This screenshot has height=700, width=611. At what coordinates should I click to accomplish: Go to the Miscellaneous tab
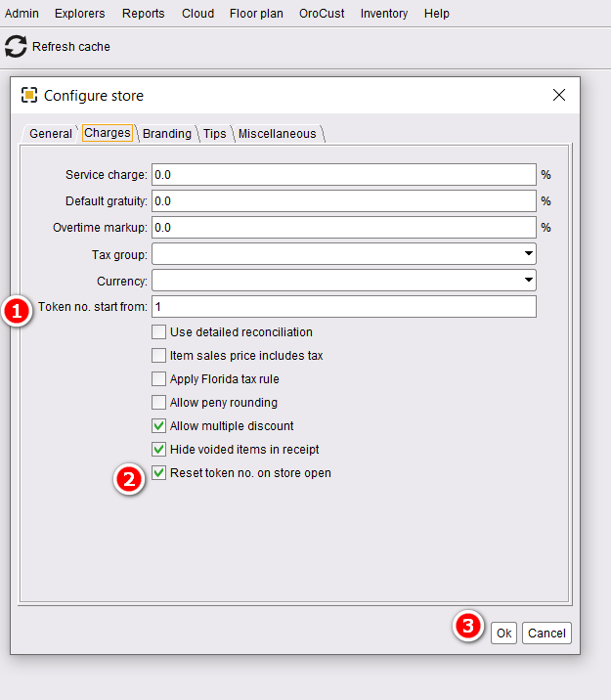[278, 134]
